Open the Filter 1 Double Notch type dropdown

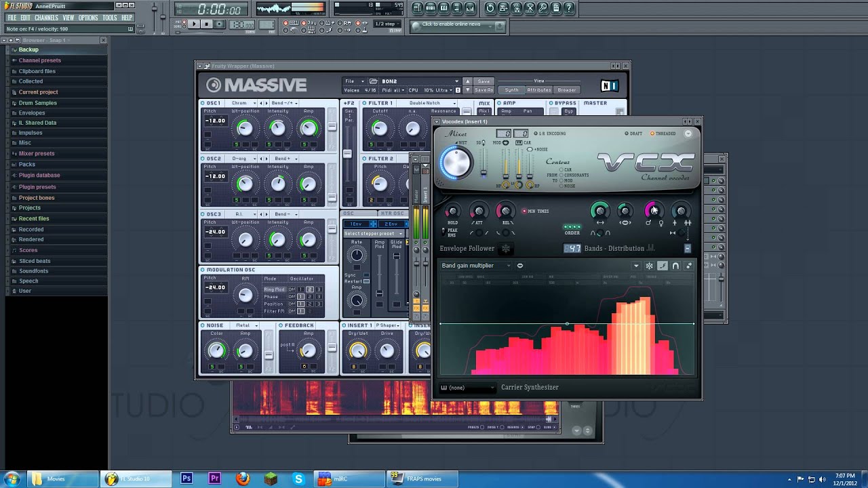[x=429, y=103]
